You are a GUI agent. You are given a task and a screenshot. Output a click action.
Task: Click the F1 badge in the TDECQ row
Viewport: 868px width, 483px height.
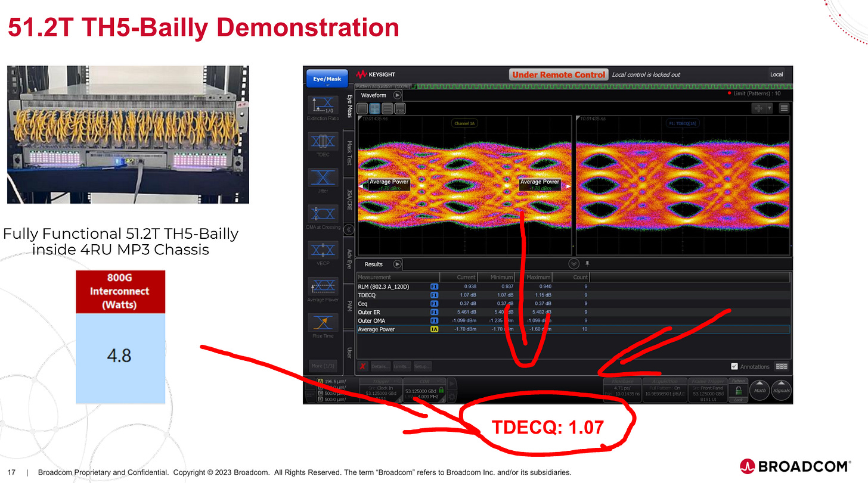coord(434,295)
